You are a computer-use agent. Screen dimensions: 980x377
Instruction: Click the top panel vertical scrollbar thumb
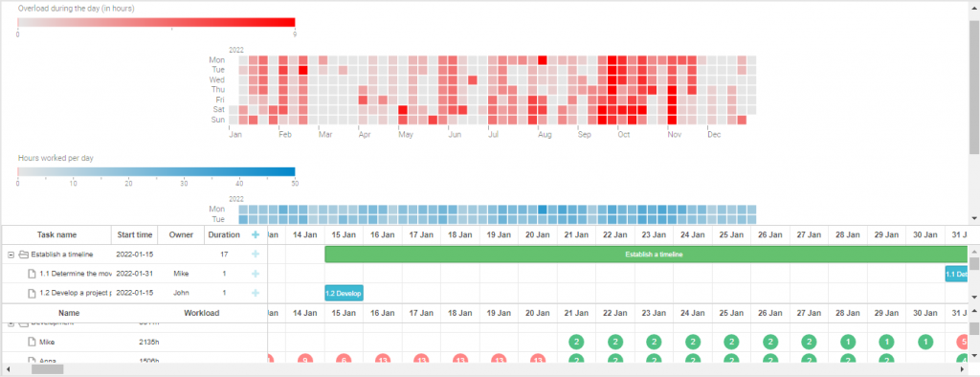[x=974, y=86]
